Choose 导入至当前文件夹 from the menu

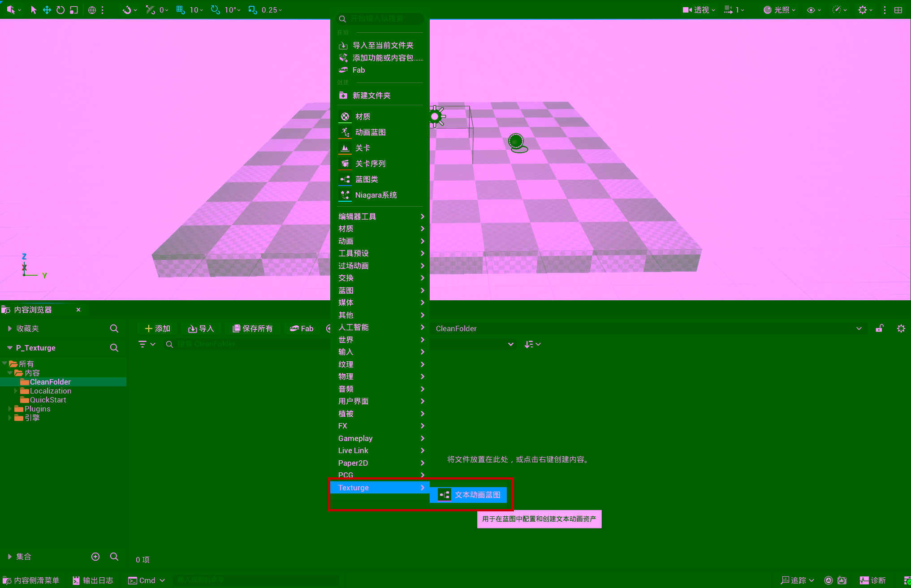pos(380,45)
